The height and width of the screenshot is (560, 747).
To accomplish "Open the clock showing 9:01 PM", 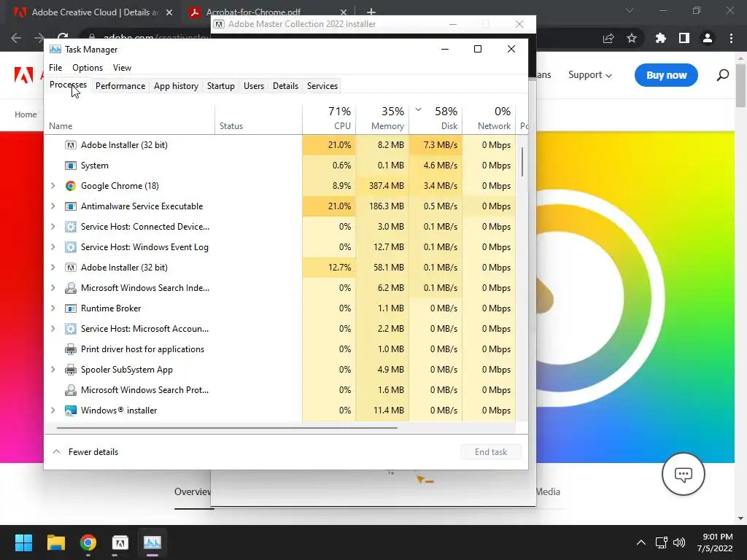I will [715, 542].
